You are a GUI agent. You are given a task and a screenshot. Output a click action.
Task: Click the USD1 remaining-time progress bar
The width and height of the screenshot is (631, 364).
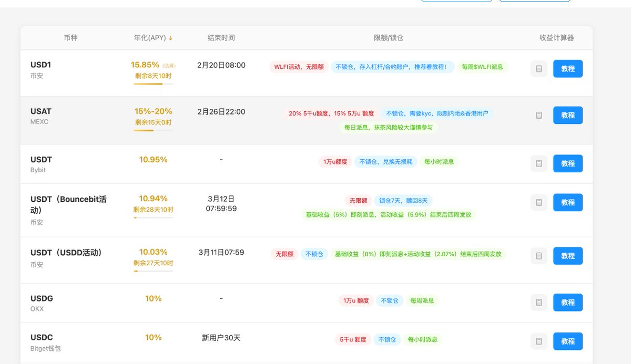(154, 84)
